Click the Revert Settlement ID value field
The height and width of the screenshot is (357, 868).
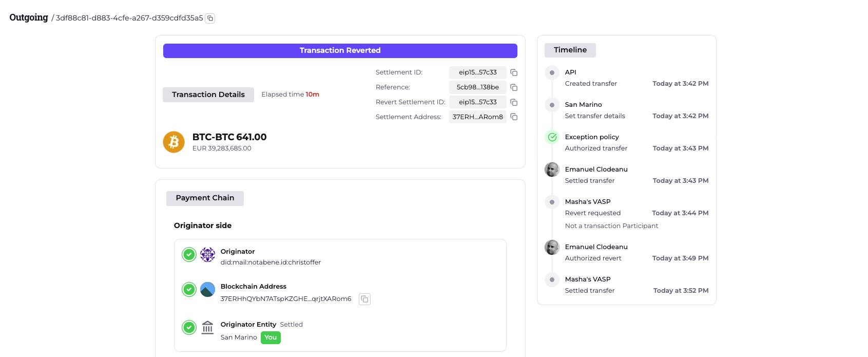(478, 102)
